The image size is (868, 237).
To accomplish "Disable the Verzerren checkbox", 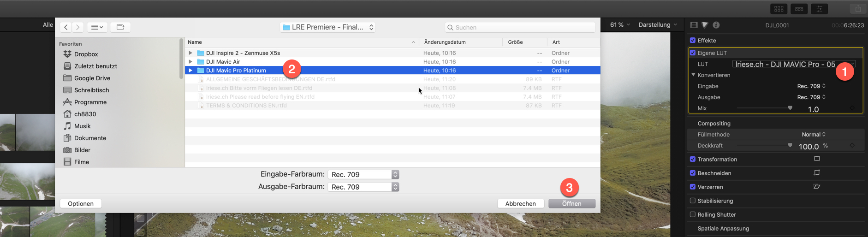I will pos(693,187).
